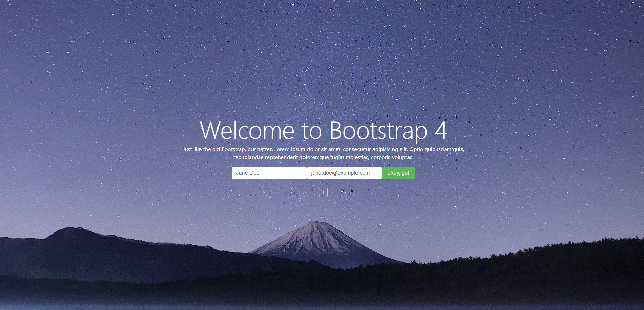Click the down-arrow scroll icon
Viewport: 644px width, 310px height.
[323, 192]
